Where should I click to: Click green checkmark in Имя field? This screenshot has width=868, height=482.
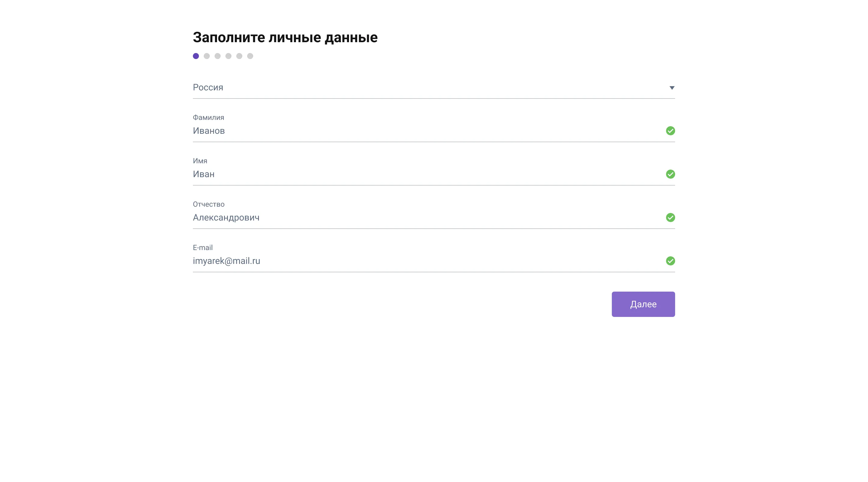(670, 174)
